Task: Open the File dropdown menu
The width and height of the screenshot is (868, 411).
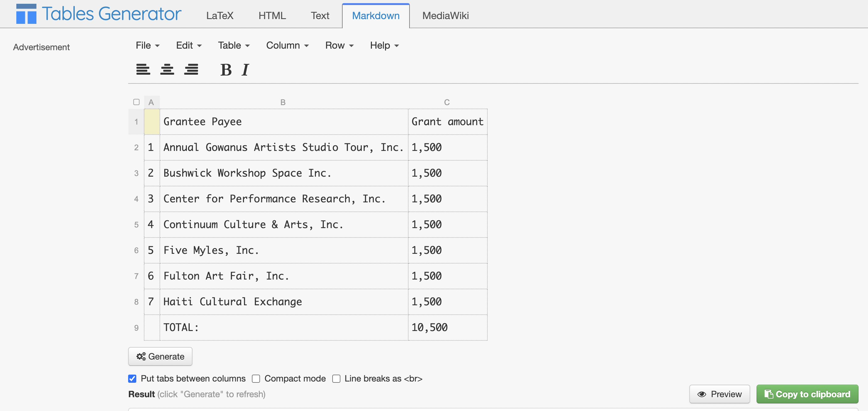Action: (x=148, y=45)
